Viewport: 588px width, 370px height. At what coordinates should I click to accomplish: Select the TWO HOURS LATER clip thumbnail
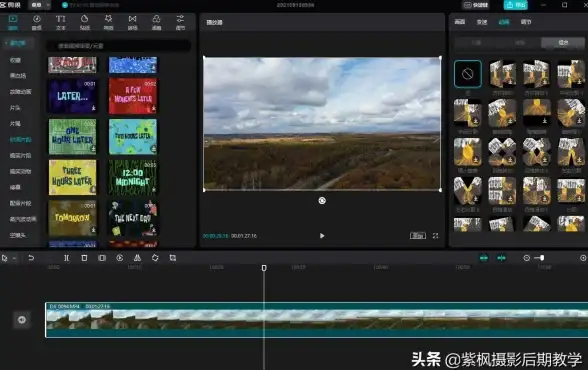pos(133,137)
